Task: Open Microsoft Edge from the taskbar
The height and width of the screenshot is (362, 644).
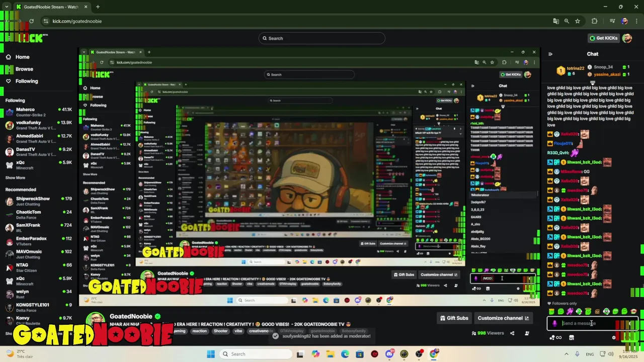Action: 345,354
